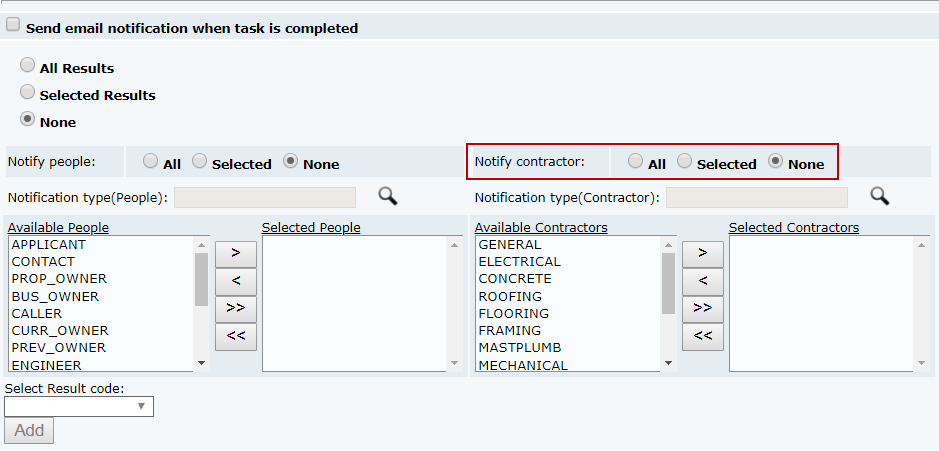Move selected person to Selected People list

click(235, 252)
